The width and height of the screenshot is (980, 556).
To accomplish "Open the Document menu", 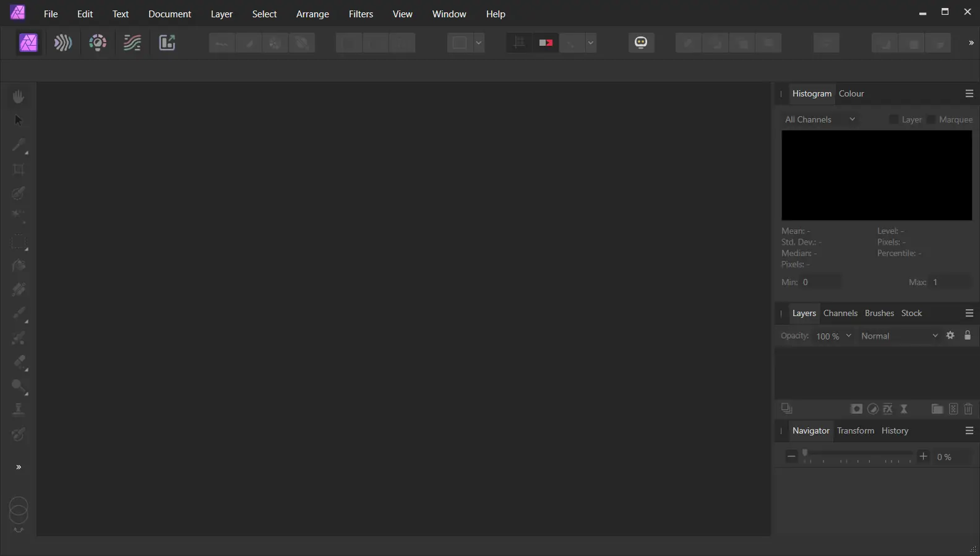I will pos(170,14).
